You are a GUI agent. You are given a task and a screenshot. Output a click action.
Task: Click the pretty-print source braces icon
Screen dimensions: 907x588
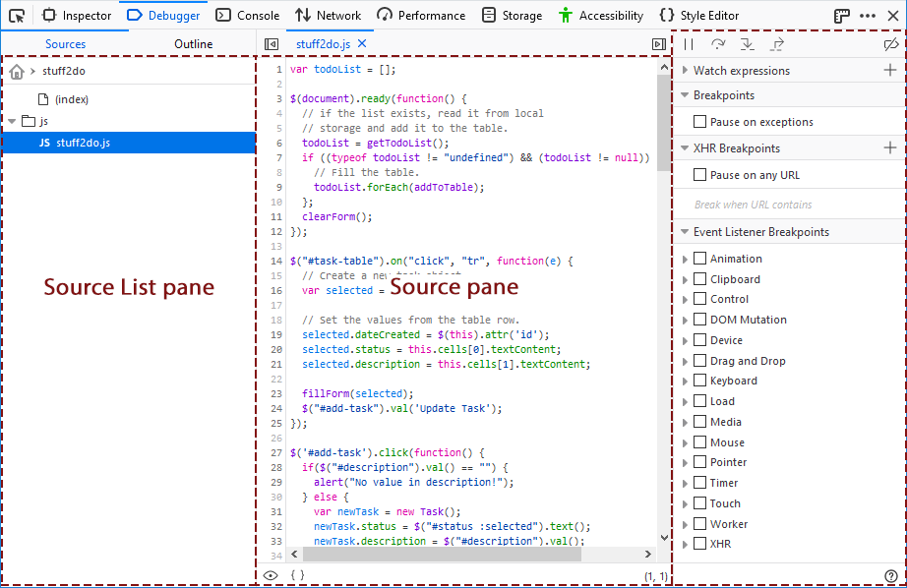[297, 575]
